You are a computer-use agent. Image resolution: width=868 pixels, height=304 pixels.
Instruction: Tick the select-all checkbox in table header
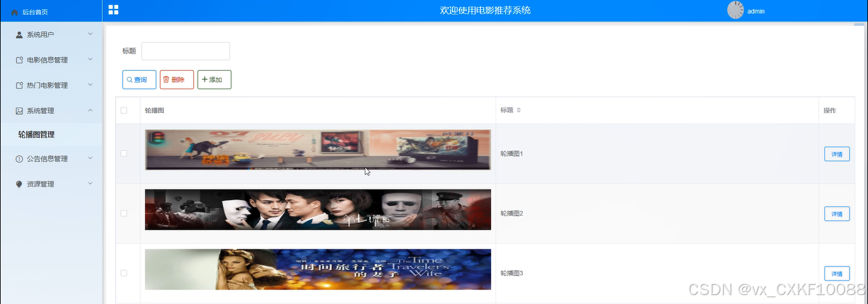(x=124, y=111)
